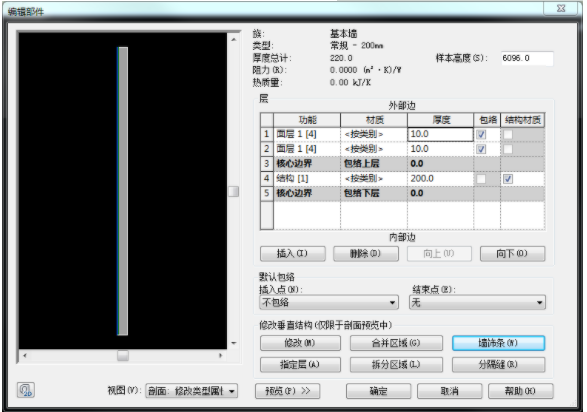Click the 插入(I) button
This screenshot has width=587, height=412.
(x=292, y=254)
